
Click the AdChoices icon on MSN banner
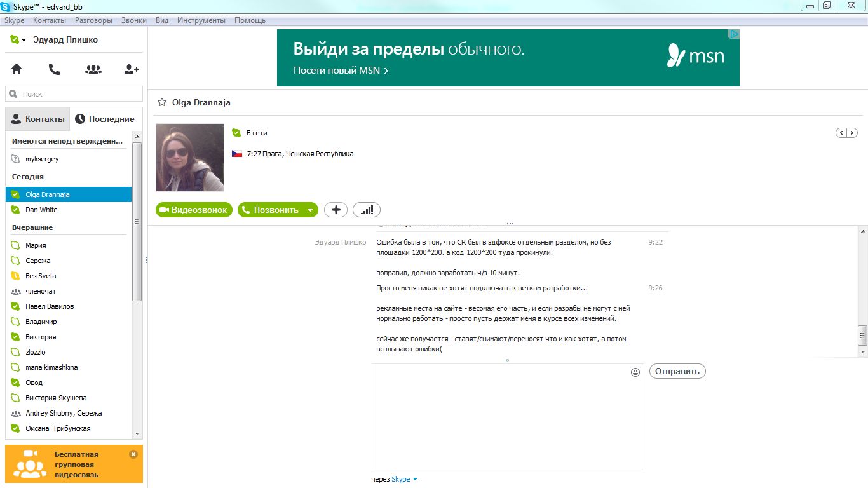pyautogui.click(x=734, y=34)
